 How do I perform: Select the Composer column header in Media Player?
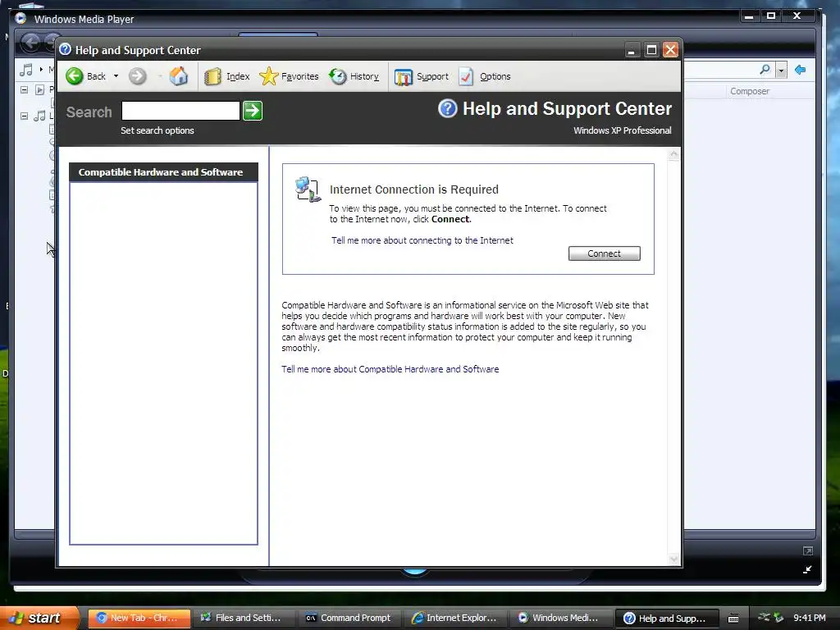(750, 91)
